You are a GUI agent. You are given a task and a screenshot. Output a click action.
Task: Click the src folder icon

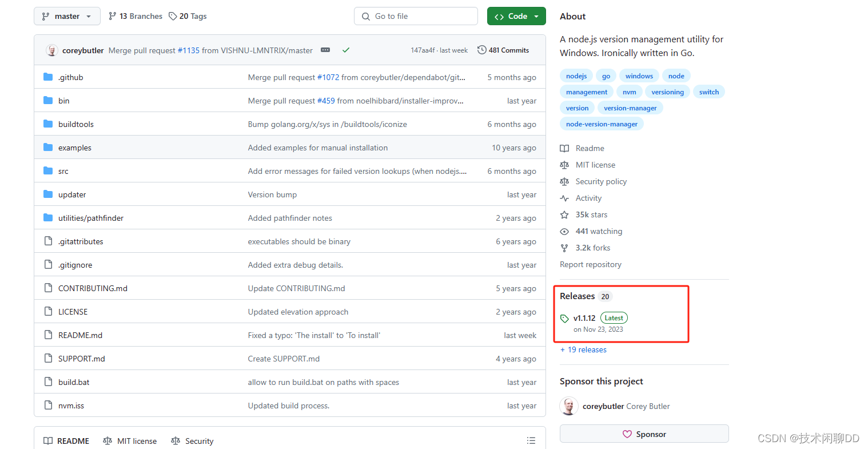[48, 171]
